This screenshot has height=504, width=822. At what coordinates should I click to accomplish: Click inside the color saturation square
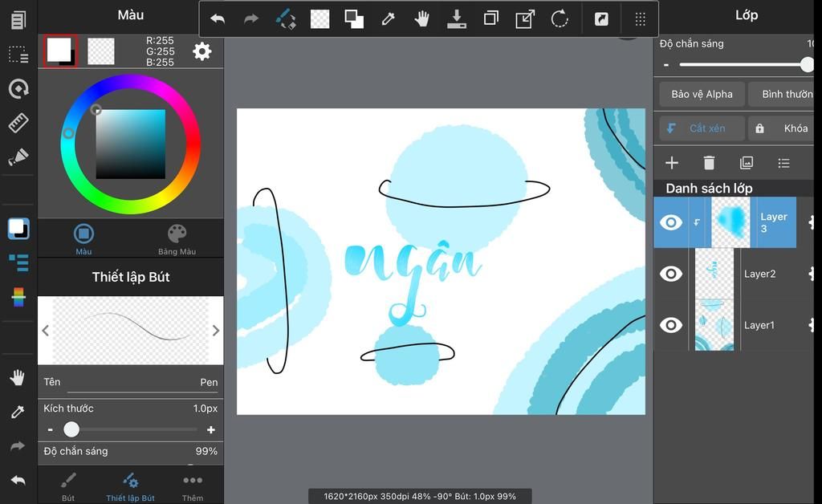click(131, 144)
